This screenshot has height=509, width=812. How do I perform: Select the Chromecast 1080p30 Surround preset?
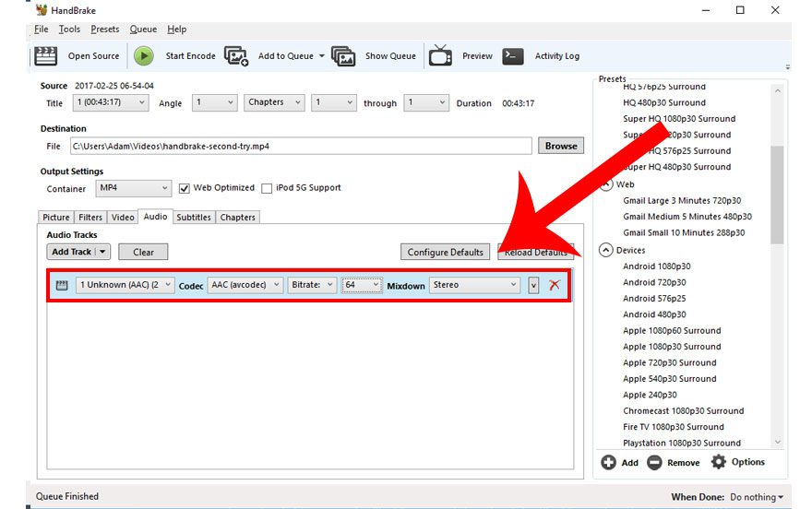[x=683, y=410]
